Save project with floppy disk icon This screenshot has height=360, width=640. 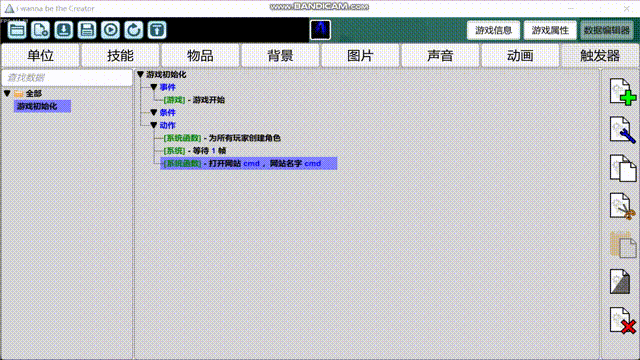click(x=87, y=30)
